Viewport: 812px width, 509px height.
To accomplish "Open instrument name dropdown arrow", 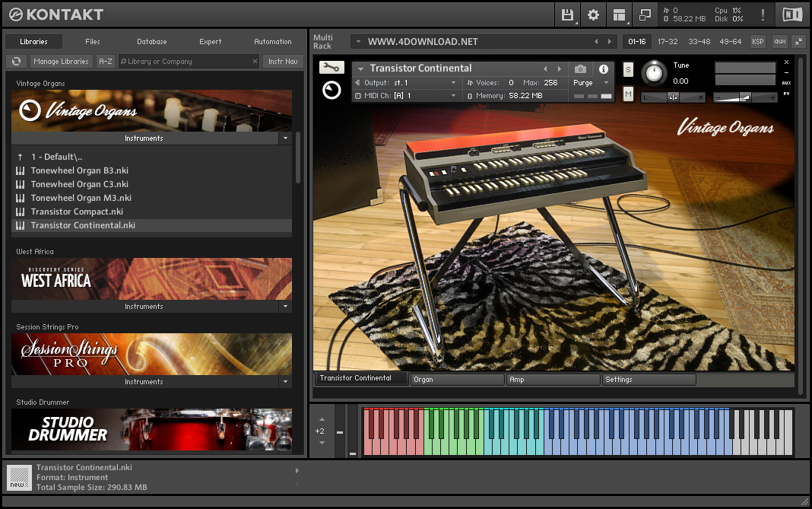I will [x=361, y=68].
